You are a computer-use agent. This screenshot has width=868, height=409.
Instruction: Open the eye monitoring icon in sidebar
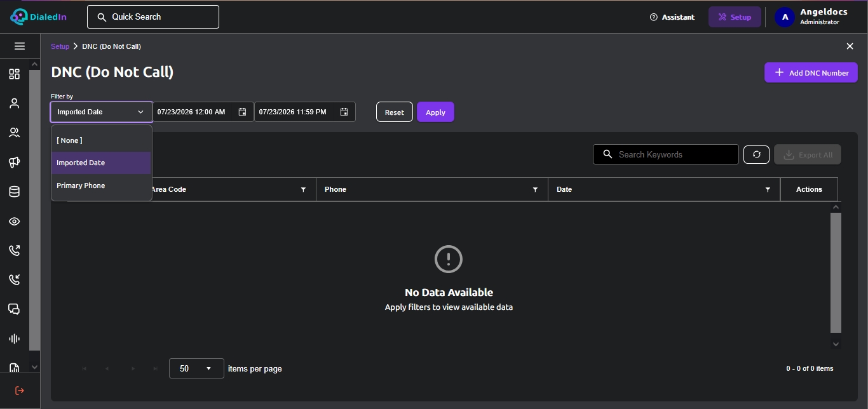(x=14, y=221)
